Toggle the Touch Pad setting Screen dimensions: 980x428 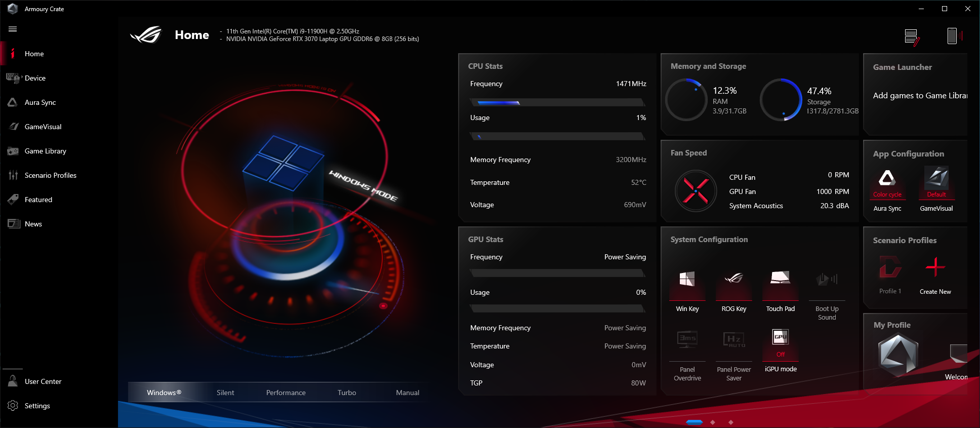click(780, 278)
